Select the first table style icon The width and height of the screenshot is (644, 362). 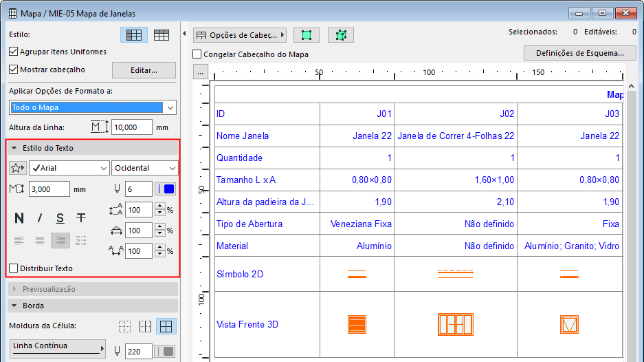134,35
